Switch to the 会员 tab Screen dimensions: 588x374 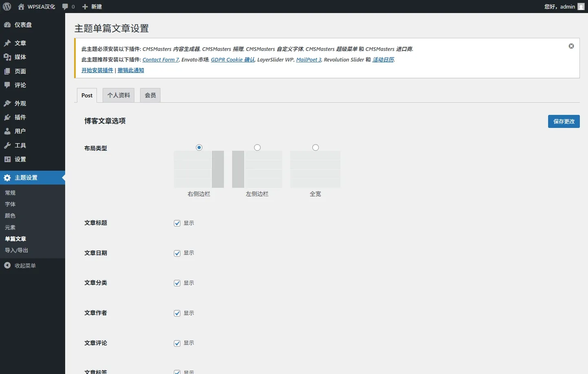(150, 95)
